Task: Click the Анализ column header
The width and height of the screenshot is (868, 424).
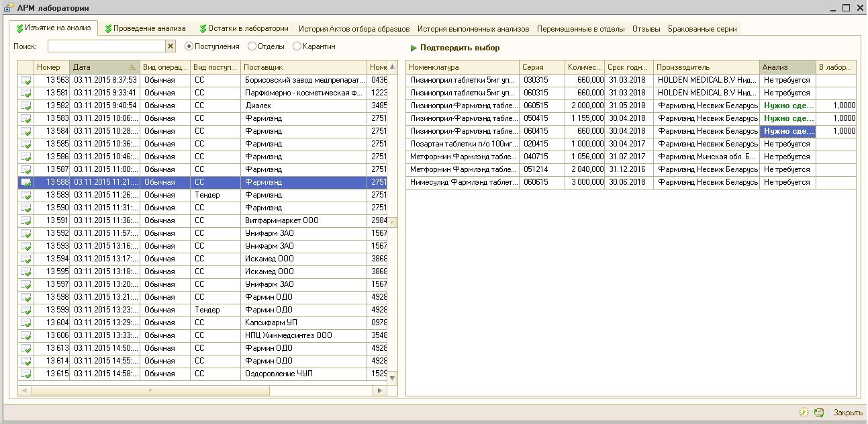Action: click(787, 67)
